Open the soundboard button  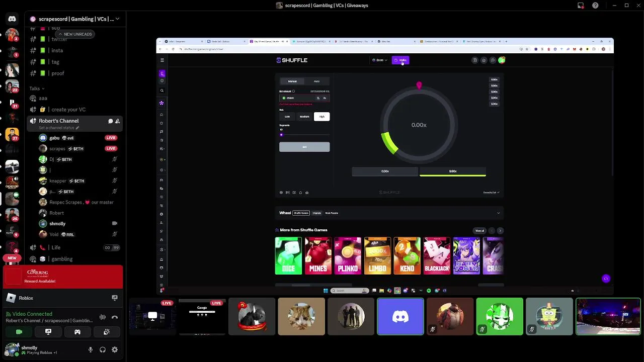pyautogui.click(x=107, y=332)
